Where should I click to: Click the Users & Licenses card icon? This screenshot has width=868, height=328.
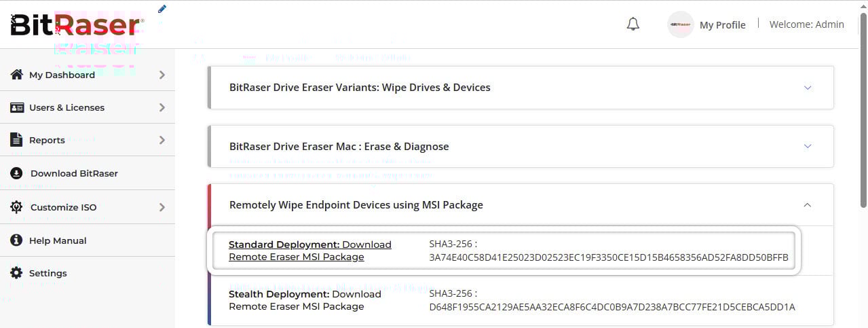coord(17,107)
